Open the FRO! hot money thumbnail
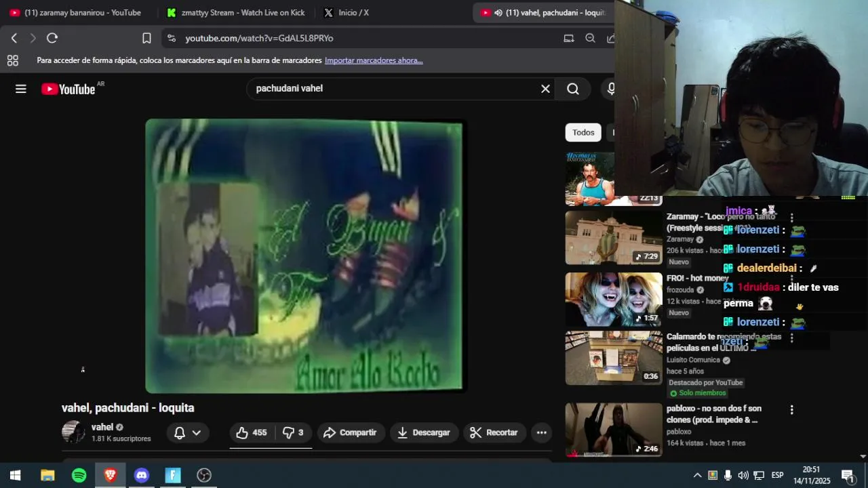The width and height of the screenshot is (868, 488). click(614, 300)
